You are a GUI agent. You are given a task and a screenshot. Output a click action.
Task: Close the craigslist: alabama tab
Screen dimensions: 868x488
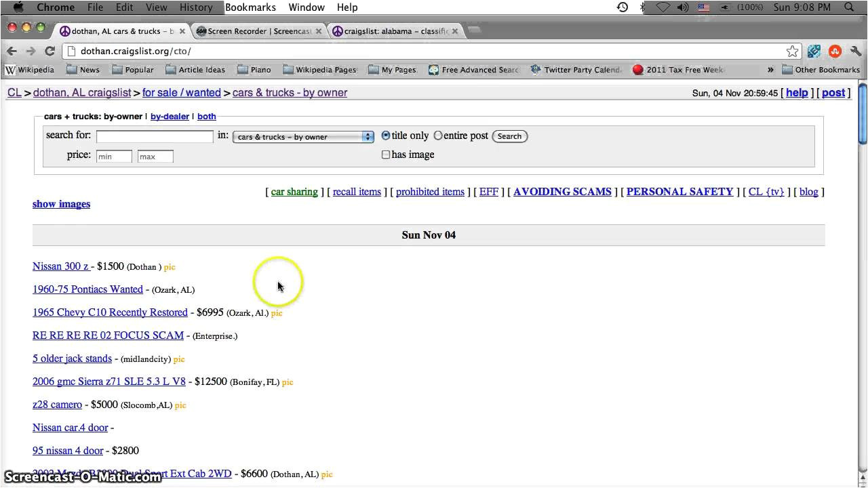454,31
